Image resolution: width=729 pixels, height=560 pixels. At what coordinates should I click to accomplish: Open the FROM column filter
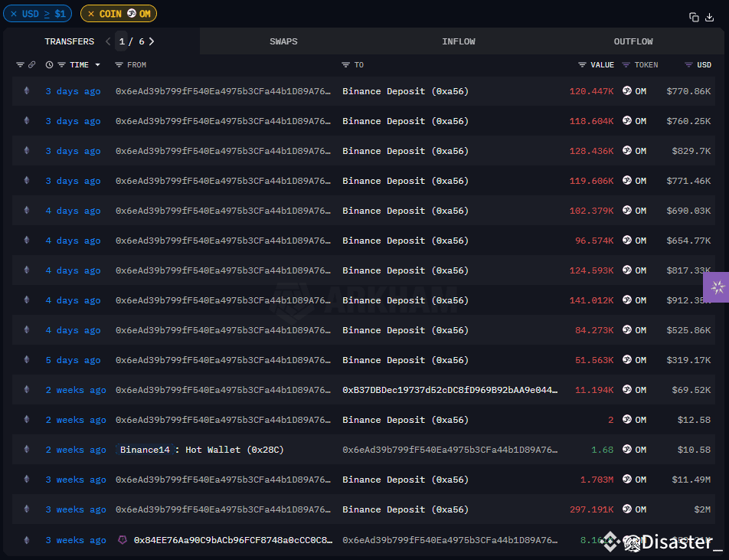click(x=119, y=64)
